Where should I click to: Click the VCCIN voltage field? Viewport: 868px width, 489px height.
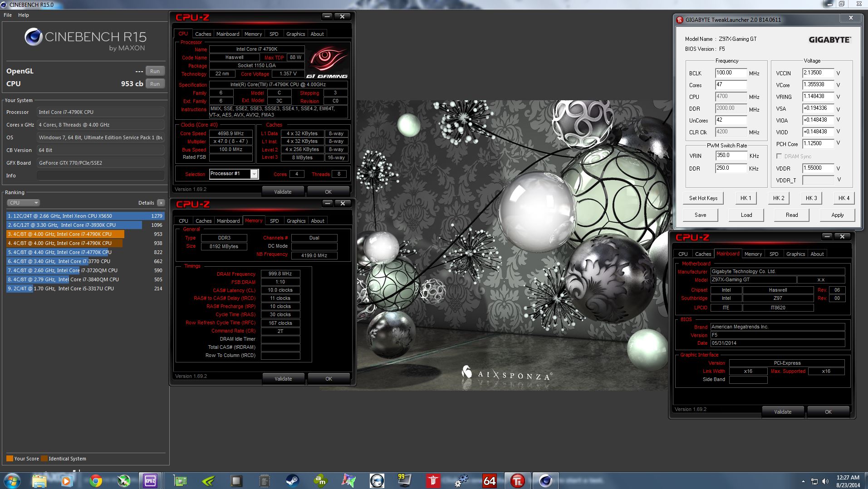818,73
